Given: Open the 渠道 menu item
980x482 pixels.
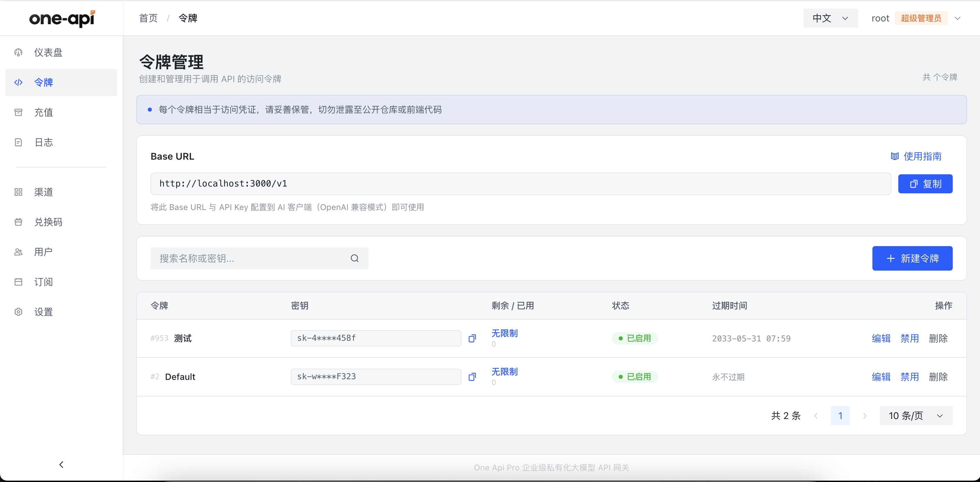Looking at the screenshot, I should pyautogui.click(x=61, y=192).
